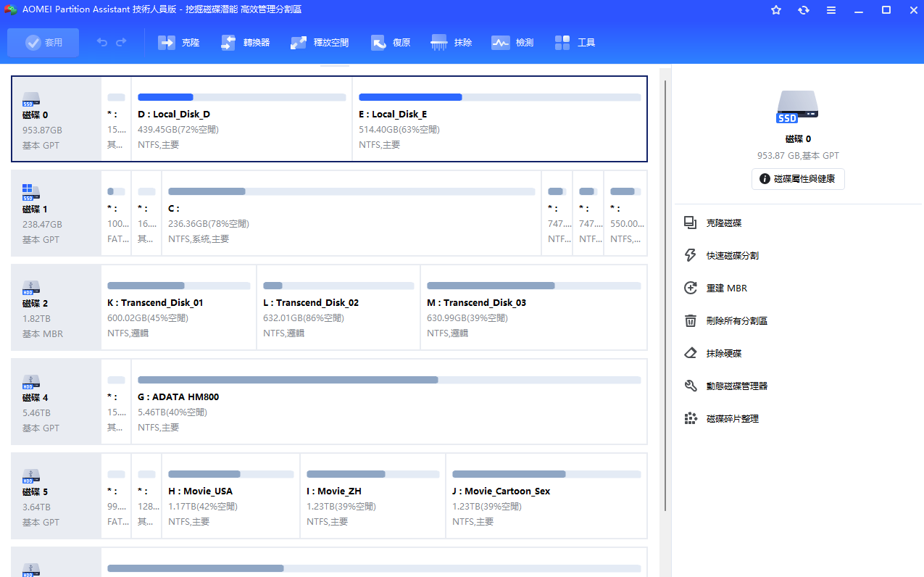The image size is (924, 577).
Task: Click the large SSD image in the right panel
Action: [798, 107]
